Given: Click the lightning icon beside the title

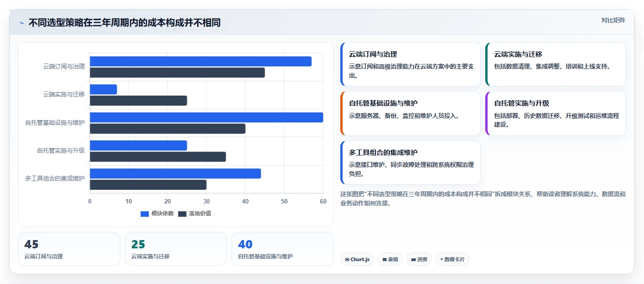Looking at the screenshot, I should tap(21, 23).
